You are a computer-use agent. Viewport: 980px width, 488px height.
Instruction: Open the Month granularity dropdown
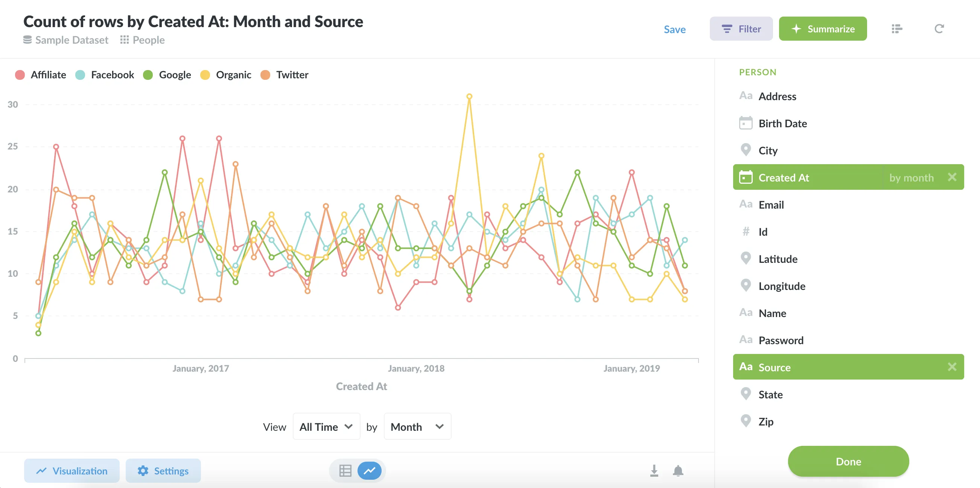[417, 427]
